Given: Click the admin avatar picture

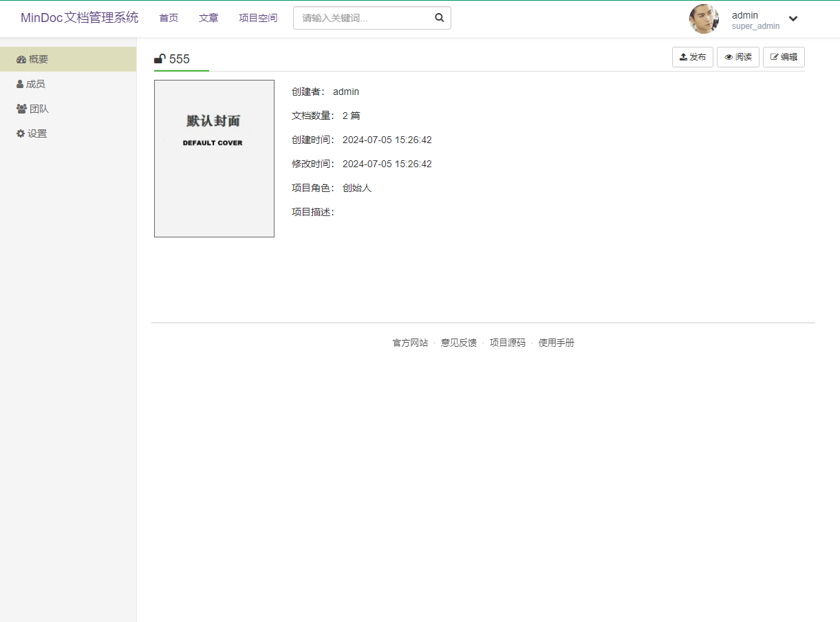Looking at the screenshot, I should click(704, 19).
